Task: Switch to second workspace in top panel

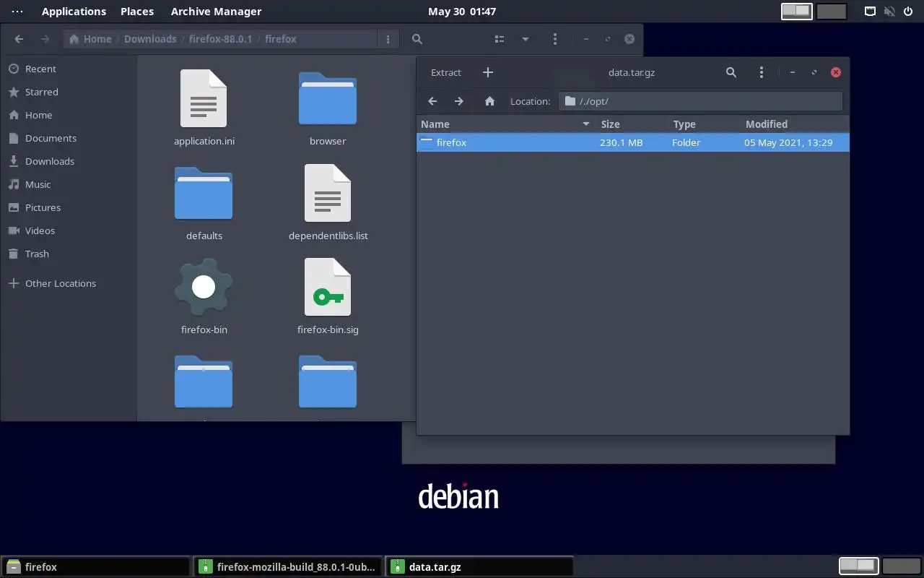Action: point(832,11)
